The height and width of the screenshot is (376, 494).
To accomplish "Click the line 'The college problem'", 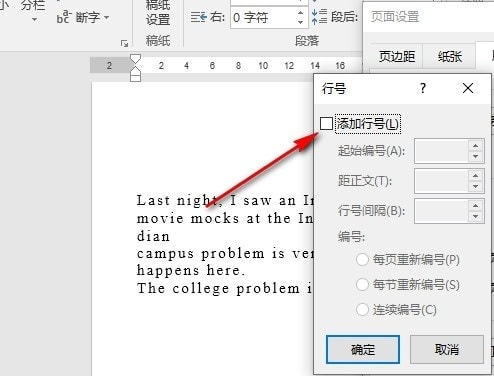I will click(218, 288).
